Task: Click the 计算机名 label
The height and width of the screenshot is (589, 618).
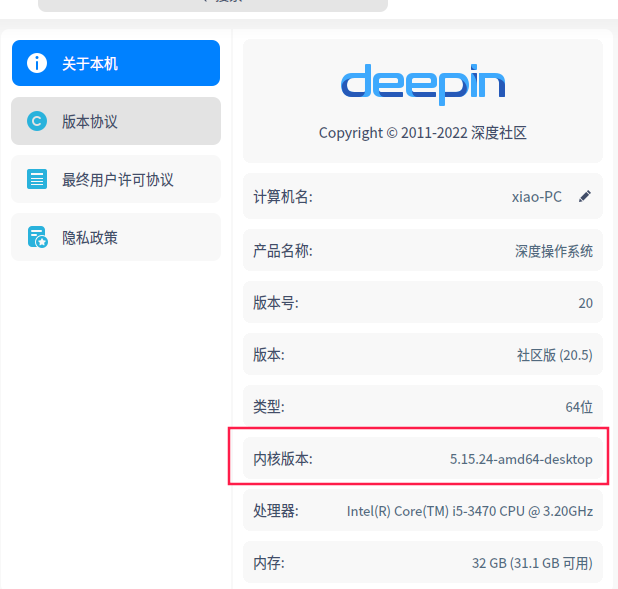Action: click(x=283, y=196)
